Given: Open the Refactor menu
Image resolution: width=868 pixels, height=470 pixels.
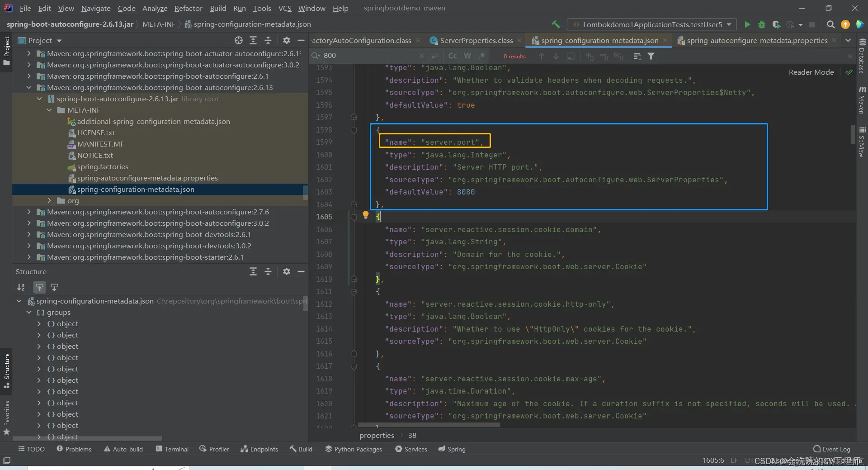Looking at the screenshot, I should 188,8.
